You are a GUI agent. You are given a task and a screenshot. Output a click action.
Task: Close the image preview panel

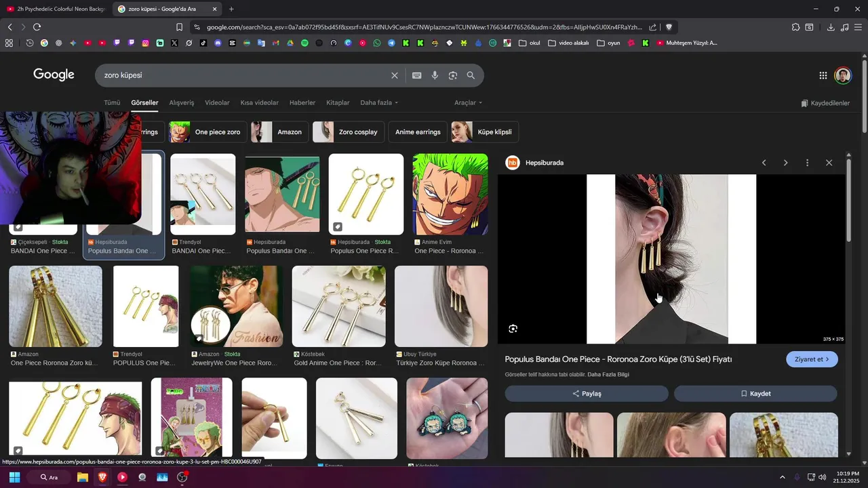coord(829,163)
